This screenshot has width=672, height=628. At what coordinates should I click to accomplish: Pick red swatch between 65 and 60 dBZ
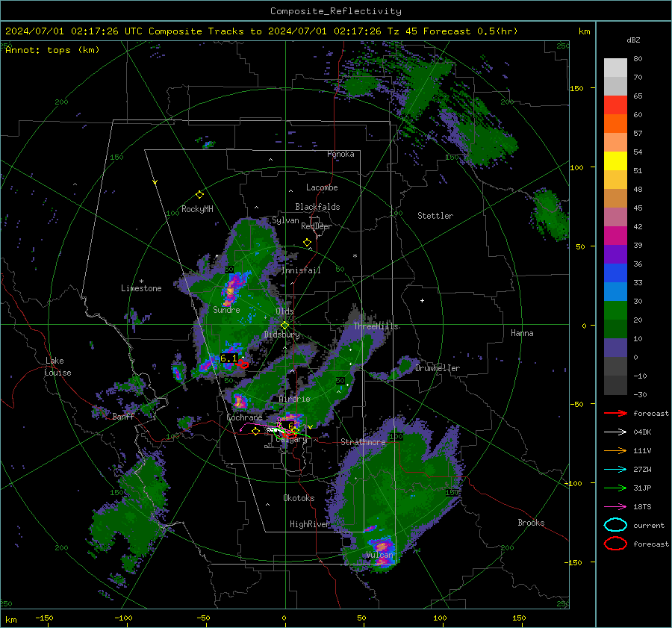(615, 105)
